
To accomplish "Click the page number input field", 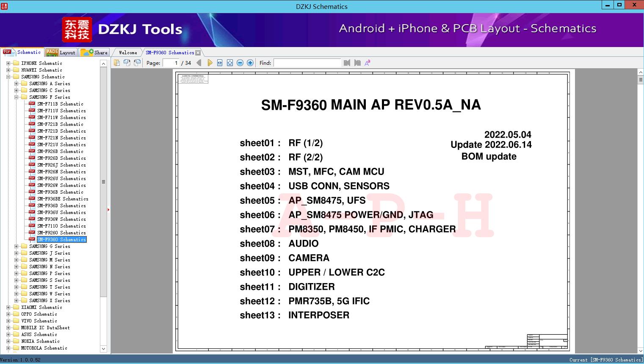I will pyautogui.click(x=171, y=63).
